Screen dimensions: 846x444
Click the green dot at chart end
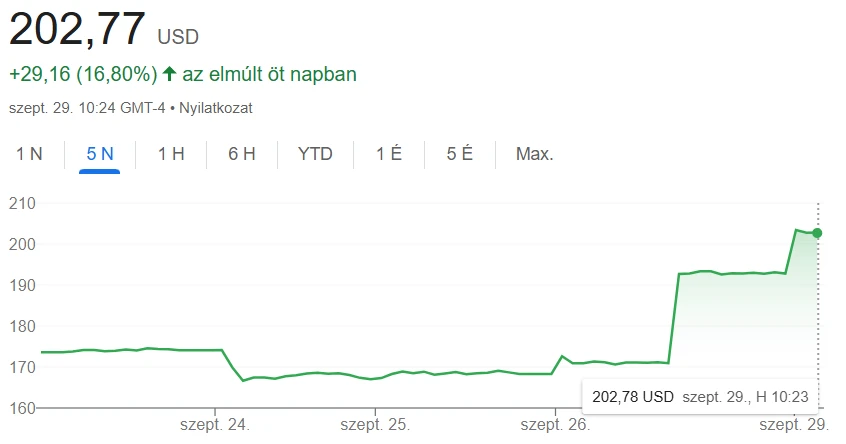[x=817, y=233]
